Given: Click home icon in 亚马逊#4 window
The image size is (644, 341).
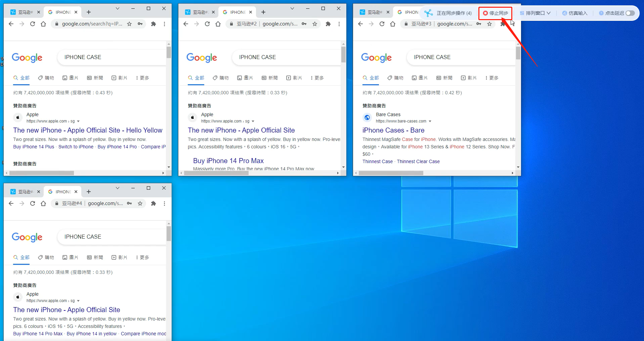Looking at the screenshot, I should pos(43,203).
